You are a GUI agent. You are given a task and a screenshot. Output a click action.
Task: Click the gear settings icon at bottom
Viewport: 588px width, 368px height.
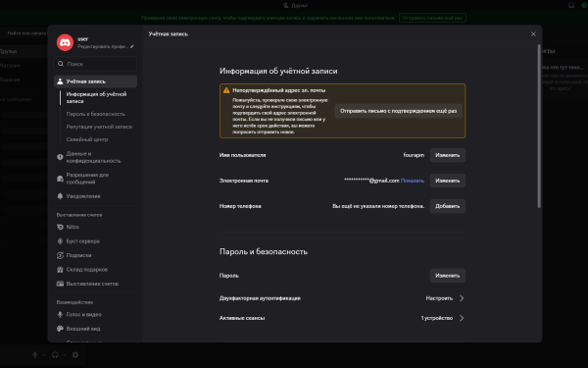(x=75, y=355)
